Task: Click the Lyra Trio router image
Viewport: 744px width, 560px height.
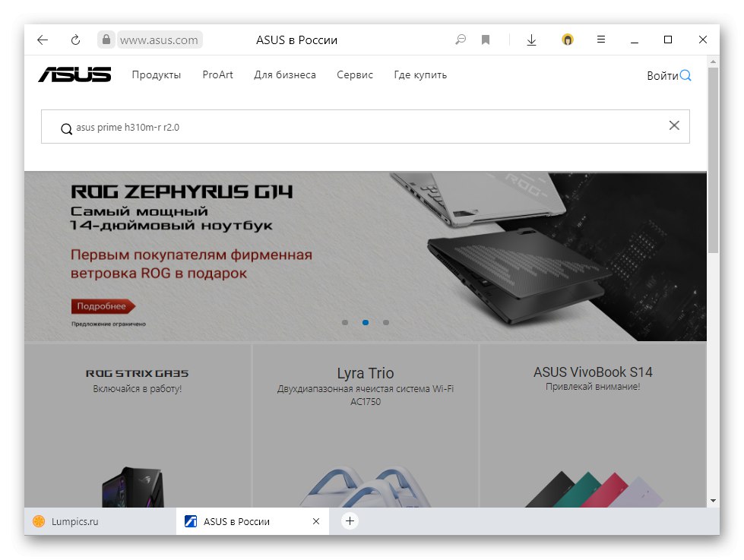Action: [366, 487]
